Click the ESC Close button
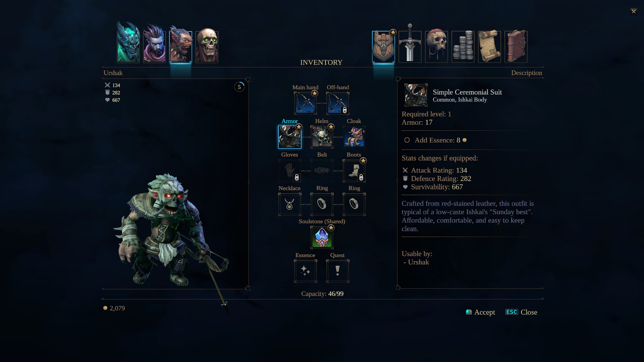644x362 pixels. point(521,312)
